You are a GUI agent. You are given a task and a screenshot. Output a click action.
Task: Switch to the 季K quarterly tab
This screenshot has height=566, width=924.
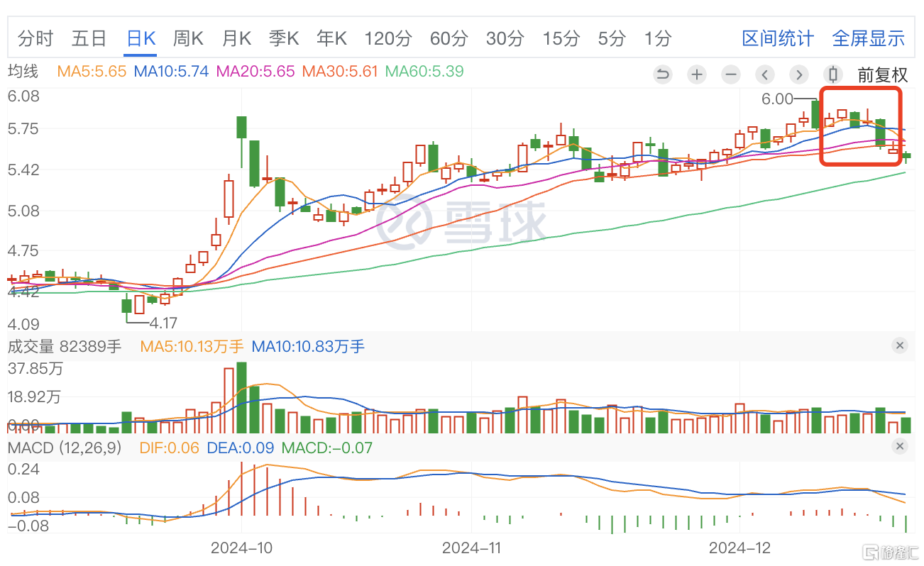click(284, 38)
